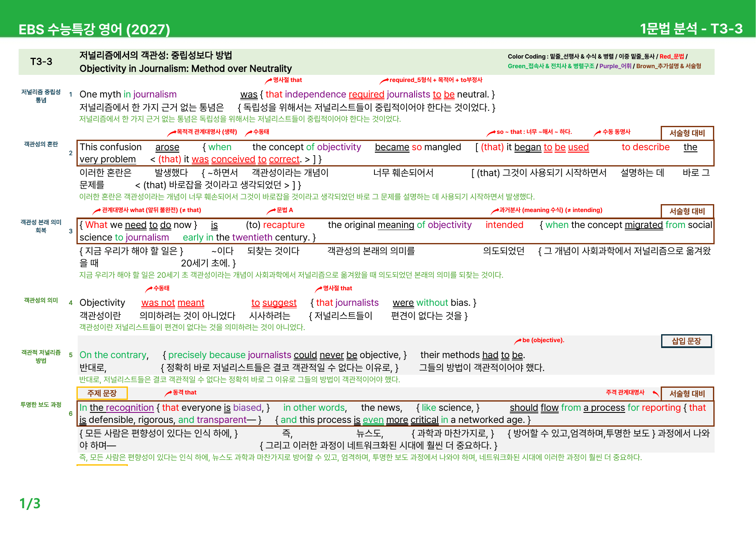This screenshot has width=756, height=535.
Task: Click the '목적격 관계대명사 (생략)' annotation
Action: tap(206, 132)
